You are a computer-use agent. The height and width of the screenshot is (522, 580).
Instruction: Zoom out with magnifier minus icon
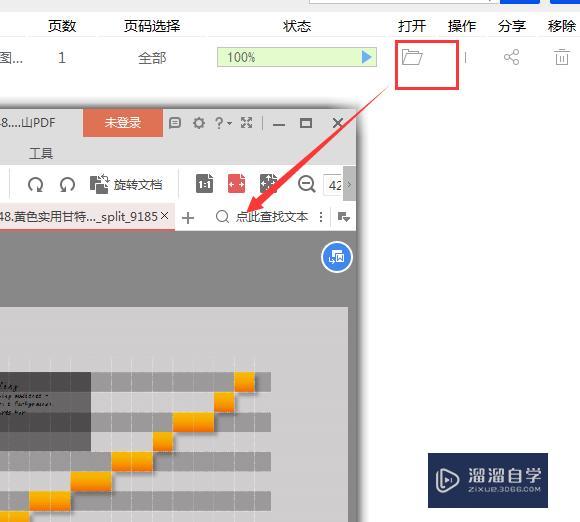[x=307, y=184]
